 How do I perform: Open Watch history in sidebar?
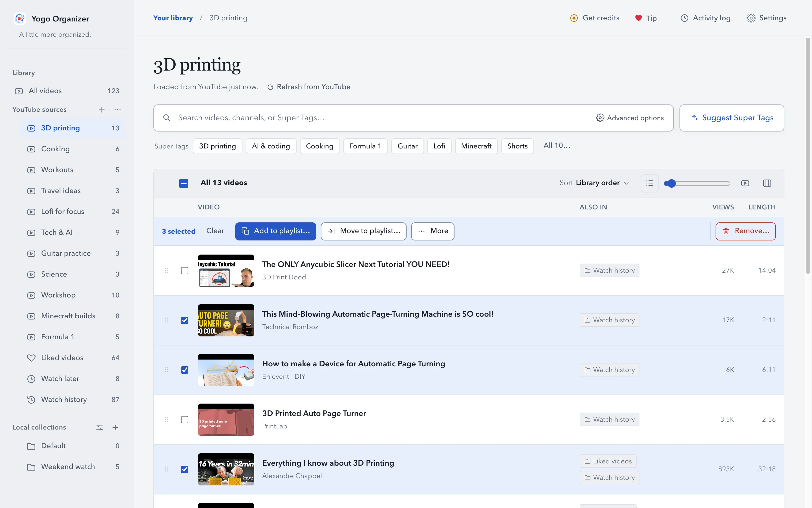pos(73,399)
